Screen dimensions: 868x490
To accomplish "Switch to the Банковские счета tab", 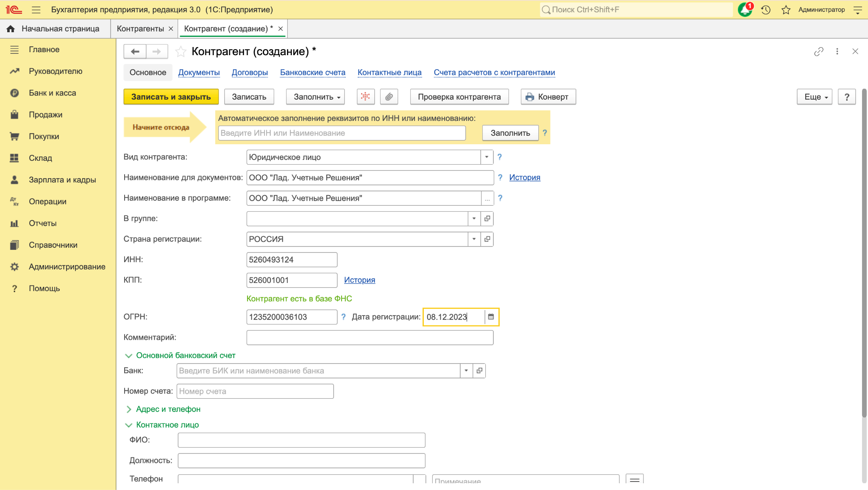I will coord(313,73).
